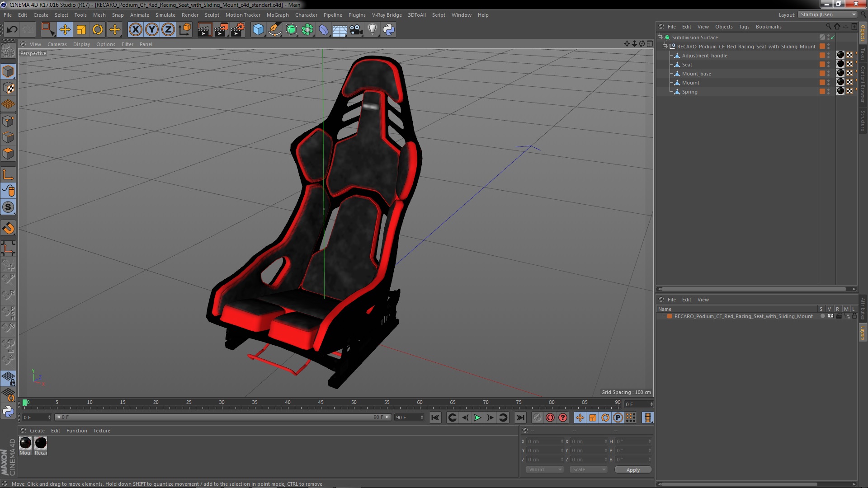Click the Apply button
Screen dimensions: 868x488
633,470
